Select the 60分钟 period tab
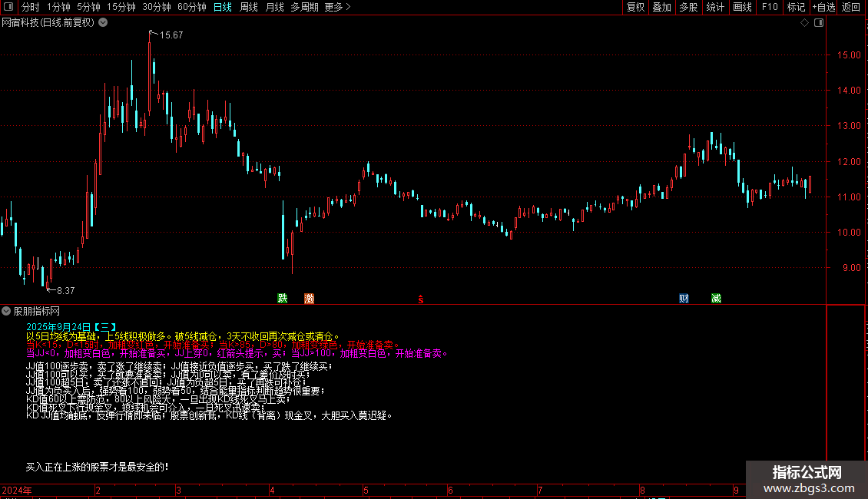 pyautogui.click(x=191, y=7)
